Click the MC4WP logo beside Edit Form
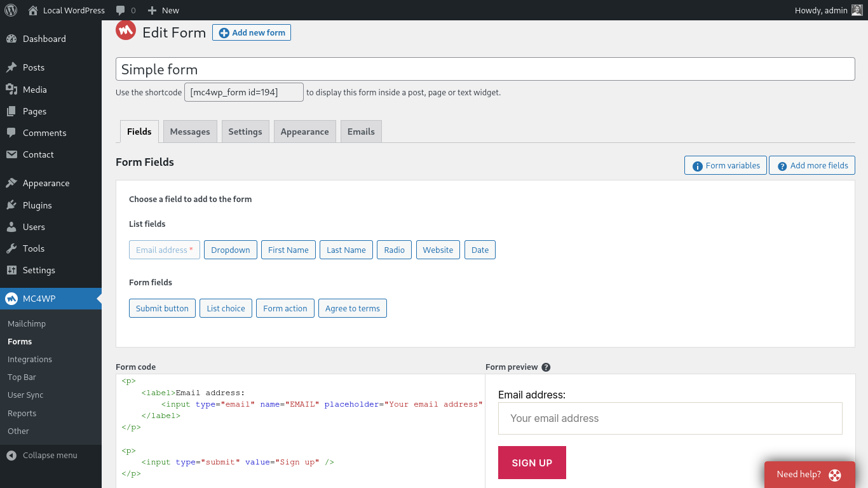The image size is (868, 488). 126,30
